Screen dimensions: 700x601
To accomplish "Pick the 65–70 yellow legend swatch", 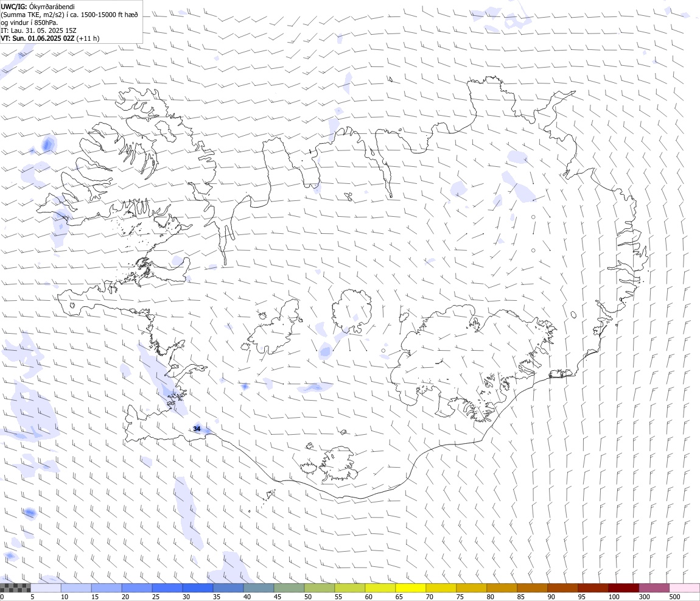I will click(411, 588).
